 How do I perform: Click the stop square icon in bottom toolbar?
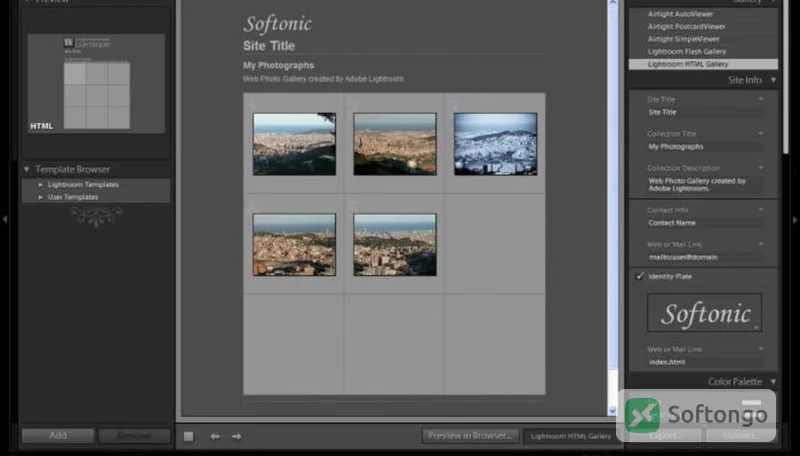(x=189, y=436)
